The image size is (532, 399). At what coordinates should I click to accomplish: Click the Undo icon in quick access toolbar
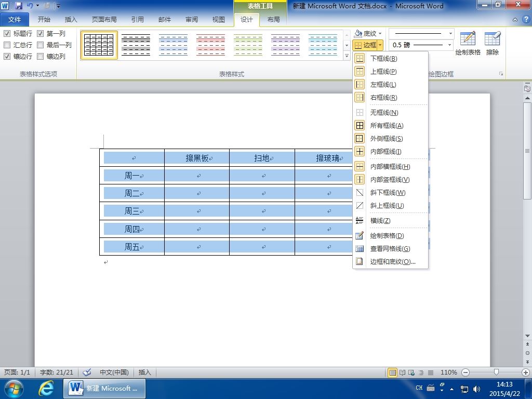(x=30, y=5)
